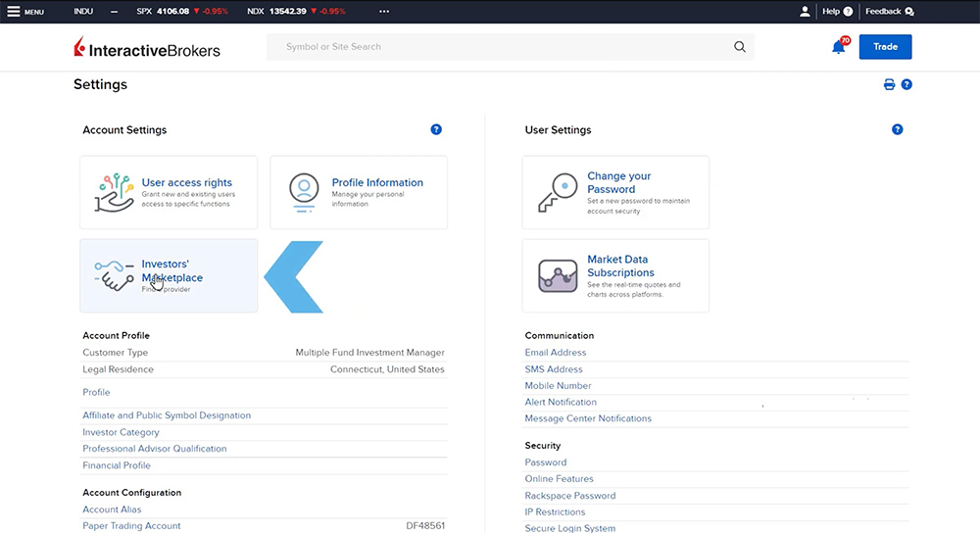Open the Email Address link
The image size is (980, 533).
coord(556,353)
